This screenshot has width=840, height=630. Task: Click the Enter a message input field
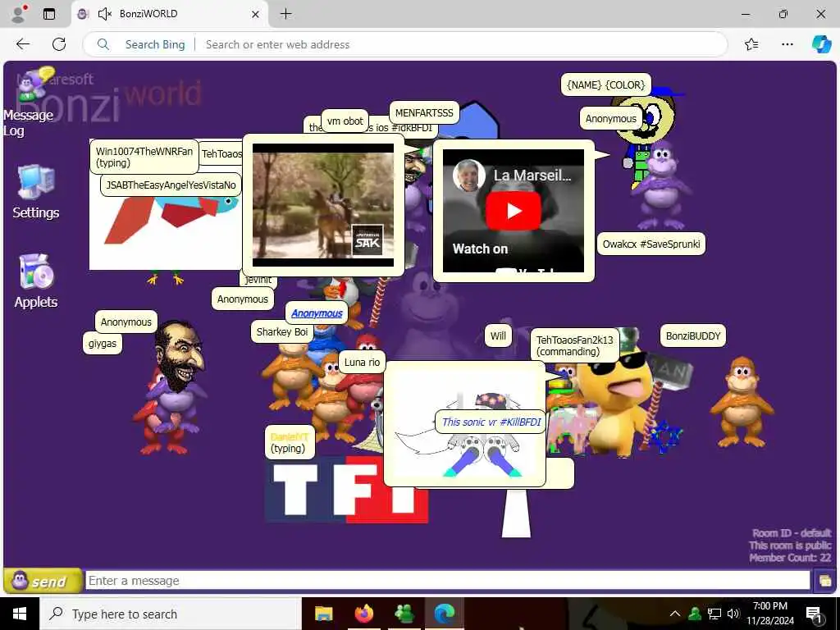[x=447, y=581]
